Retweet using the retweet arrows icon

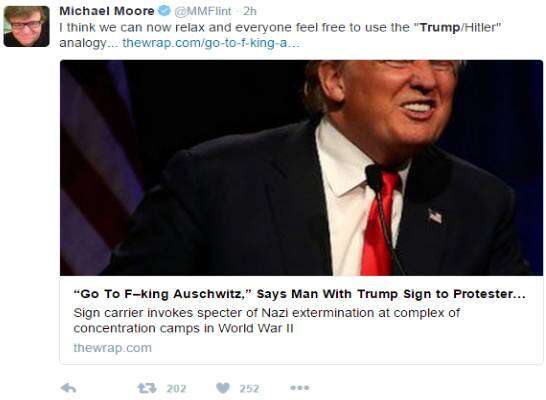point(147,388)
